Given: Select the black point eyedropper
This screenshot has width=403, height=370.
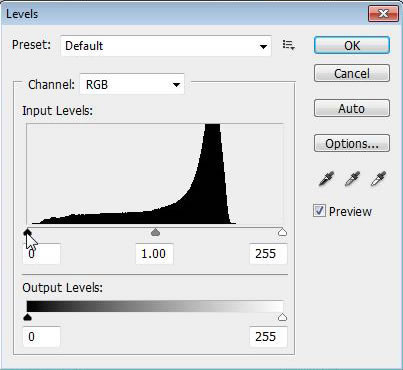Looking at the screenshot, I should click(x=326, y=179).
